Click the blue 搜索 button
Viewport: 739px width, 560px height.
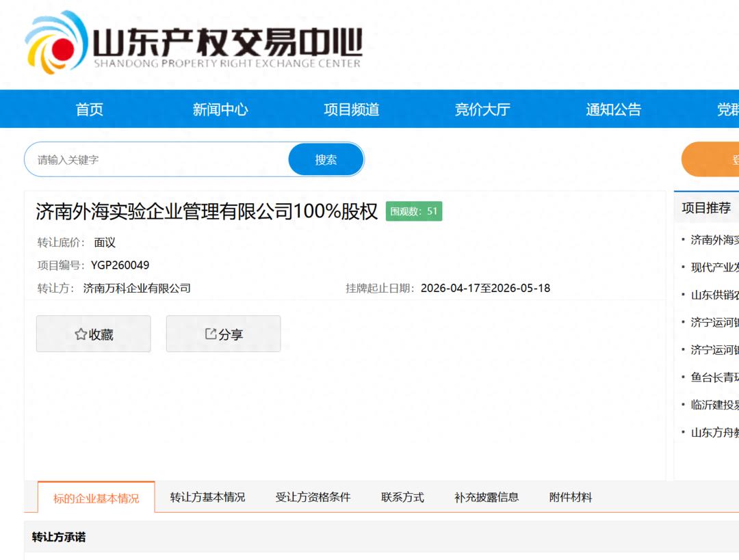[326, 160]
